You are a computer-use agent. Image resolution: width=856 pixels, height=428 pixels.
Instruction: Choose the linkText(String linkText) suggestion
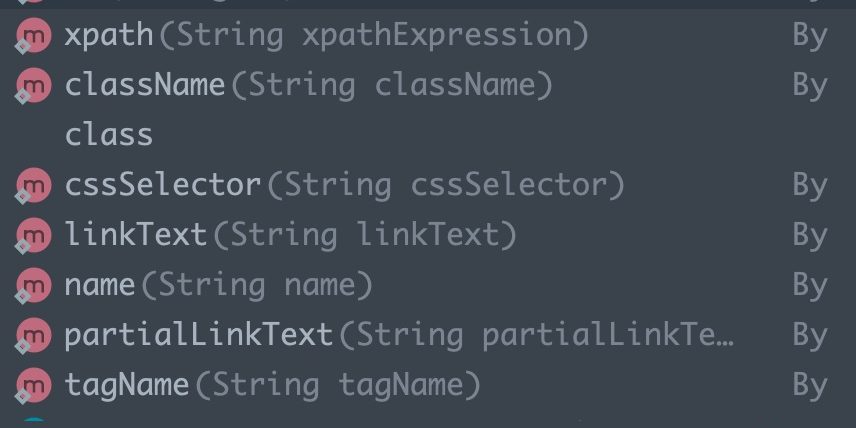tap(428, 235)
